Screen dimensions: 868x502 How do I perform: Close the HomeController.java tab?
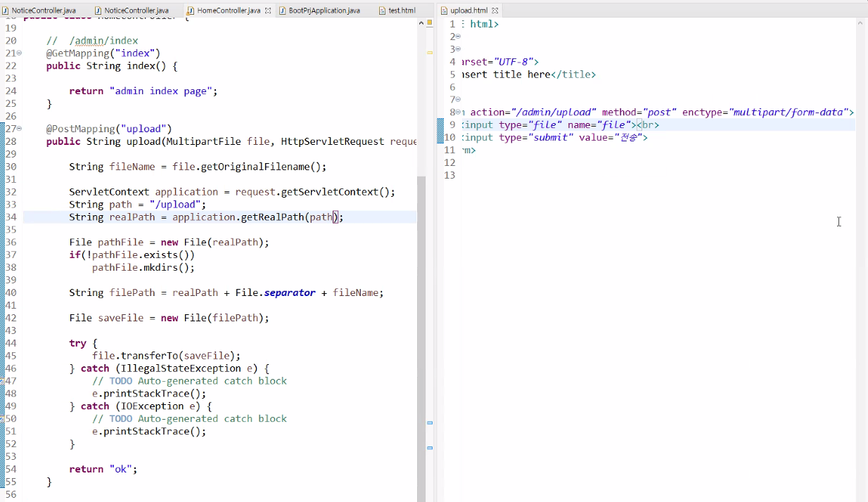pos(267,11)
